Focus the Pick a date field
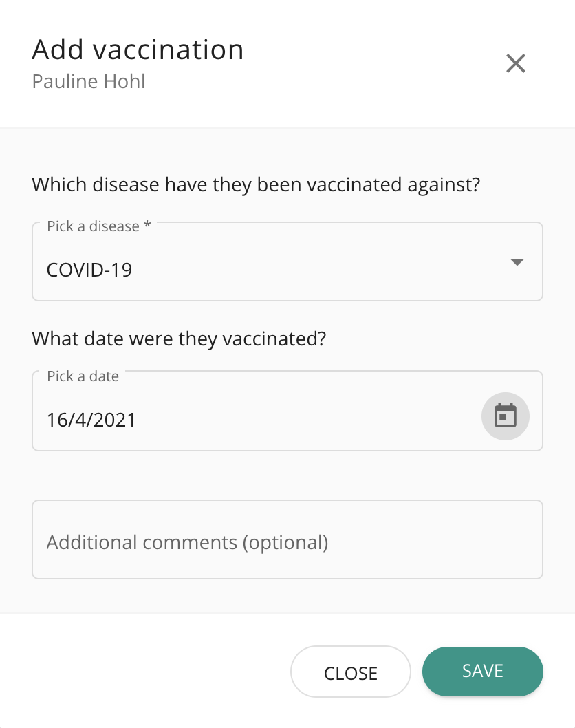 coord(287,411)
